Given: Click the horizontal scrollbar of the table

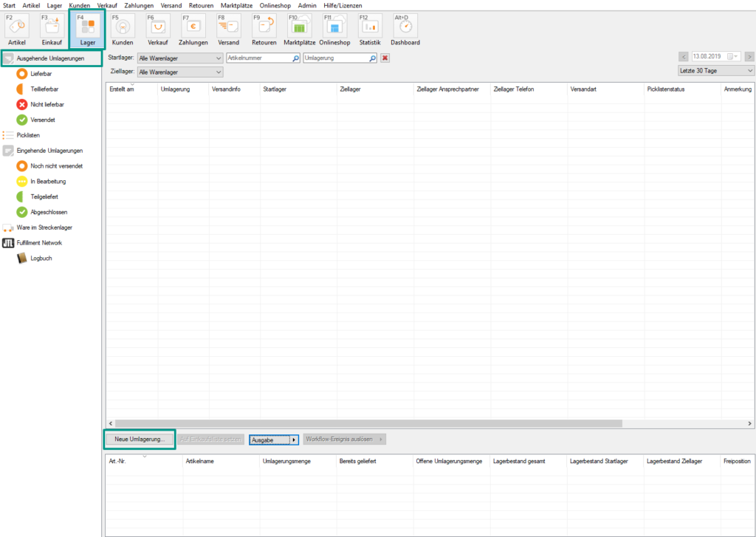Looking at the screenshot, I should pyautogui.click(x=369, y=423).
